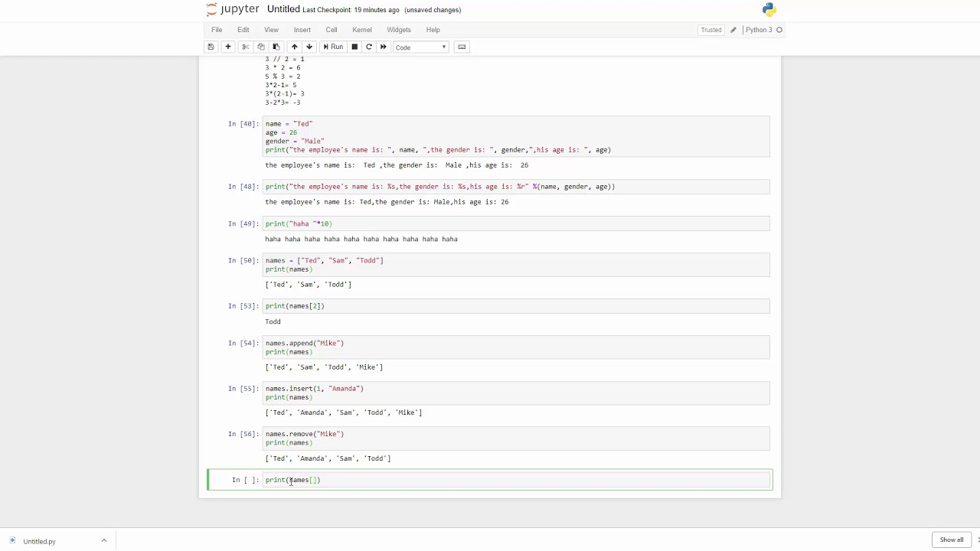Click the In [55] output list with Amanda and Mike
Image resolution: width=980 pixels, height=551 pixels.
coord(344,412)
